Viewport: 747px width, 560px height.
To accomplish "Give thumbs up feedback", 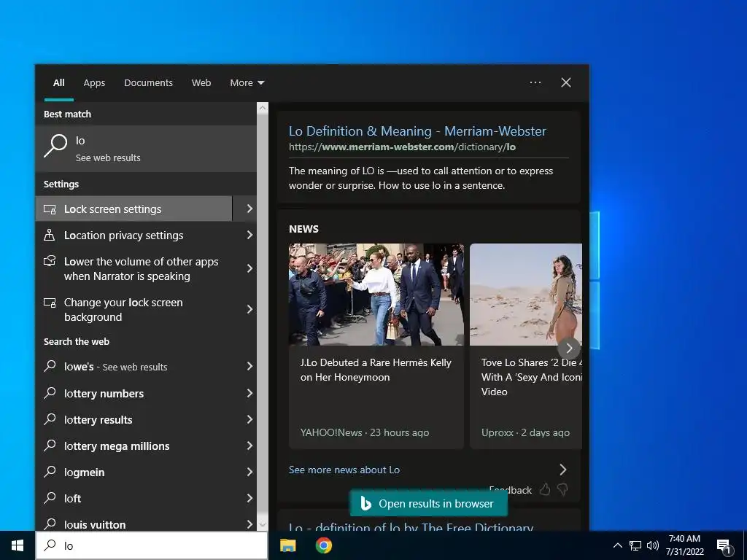I will pyautogui.click(x=545, y=489).
